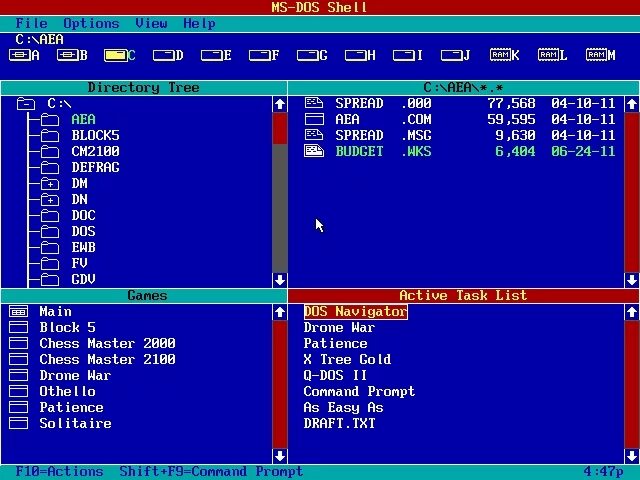
Task: Select Patience in Active Task List
Action: tap(335, 343)
